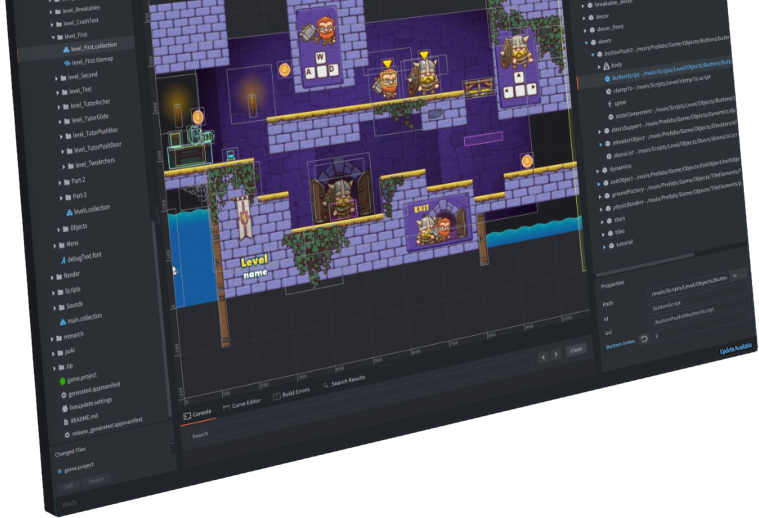Go to next console search match
Viewport: 759px width, 518px height.
pos(556,354)
